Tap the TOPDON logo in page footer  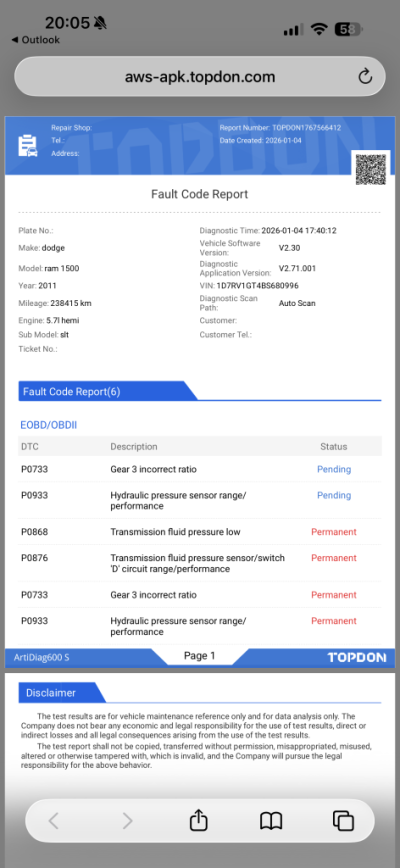pos(356,657)
